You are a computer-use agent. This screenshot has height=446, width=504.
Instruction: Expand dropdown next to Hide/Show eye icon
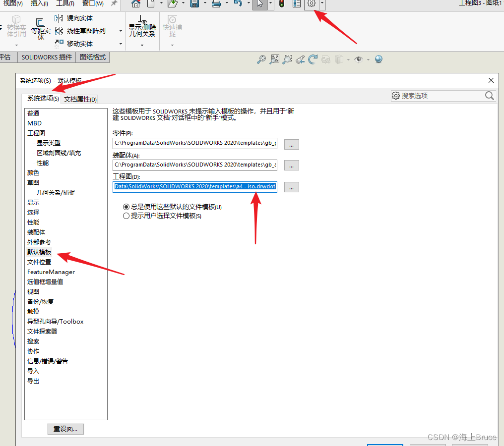tap(368, 60)
